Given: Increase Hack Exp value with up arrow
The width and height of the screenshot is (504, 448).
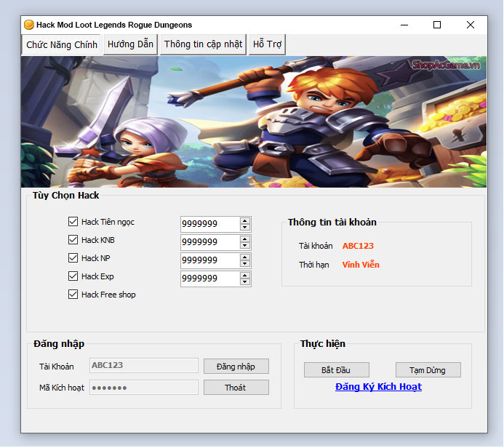Looking at the screenshot, I should pos(245,276).
